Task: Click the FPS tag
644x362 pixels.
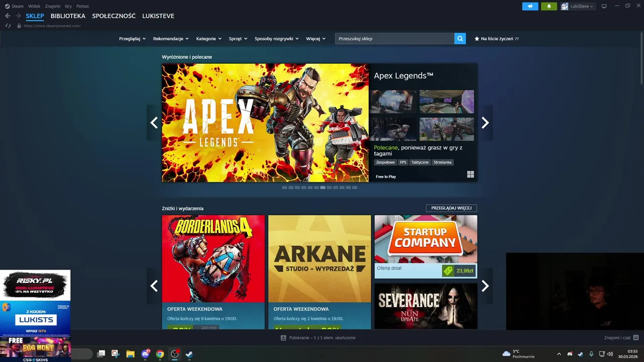Action: click(x=403, y=162)
